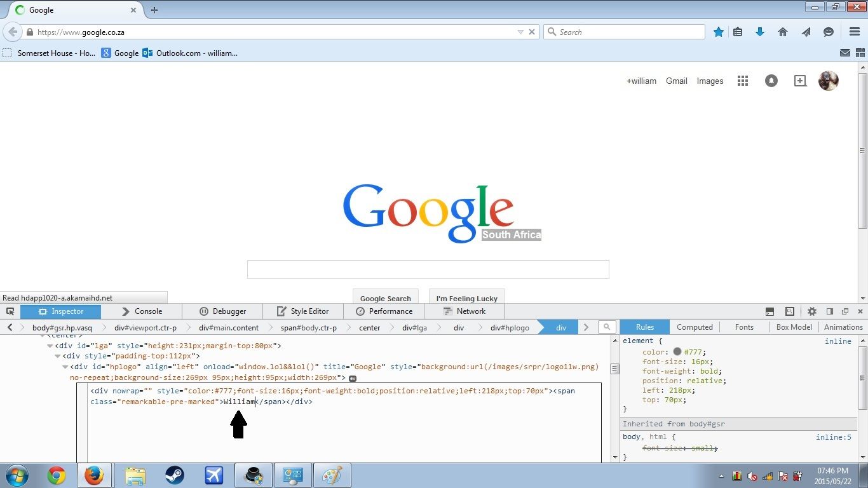Open the Outlook.com bookmark
Viewport: 868px width, 488px height.
tap(190, 53)
